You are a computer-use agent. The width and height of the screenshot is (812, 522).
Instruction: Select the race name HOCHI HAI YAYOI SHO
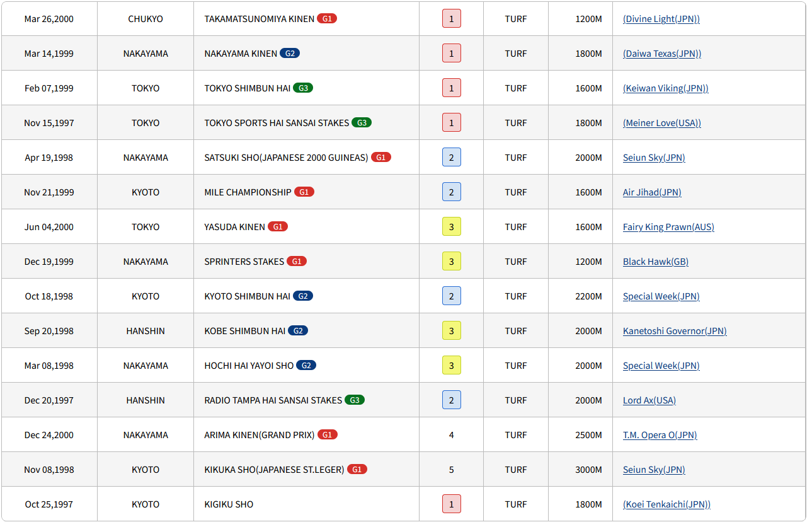[x=249, y=366]
